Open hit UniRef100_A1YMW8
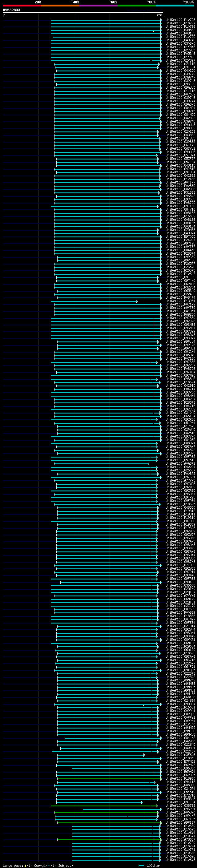 [180, 47]
